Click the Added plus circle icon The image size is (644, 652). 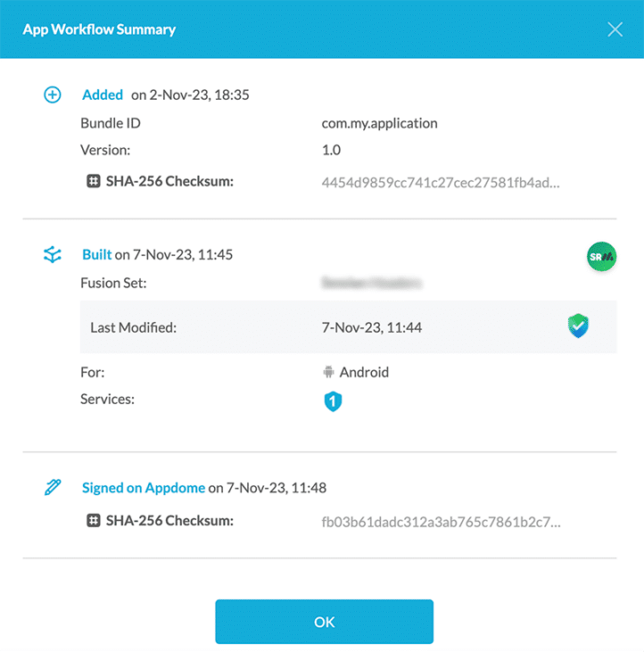(x=53, y=95)
